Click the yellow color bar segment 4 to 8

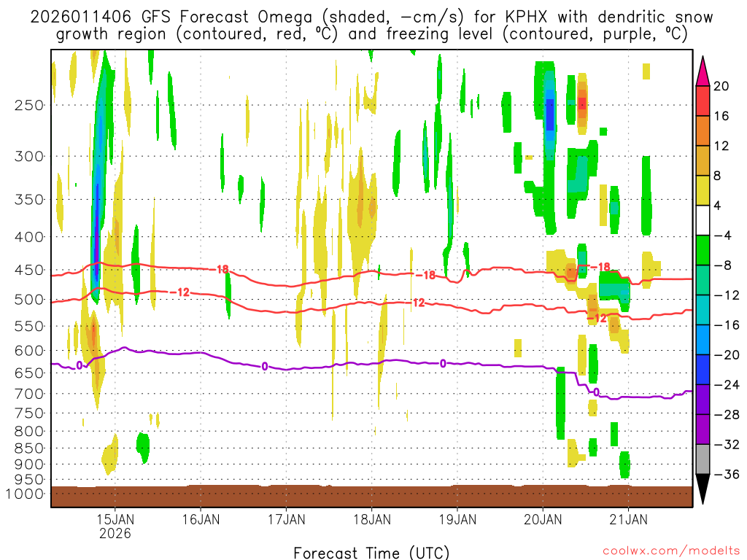click(x=703, y=190)
